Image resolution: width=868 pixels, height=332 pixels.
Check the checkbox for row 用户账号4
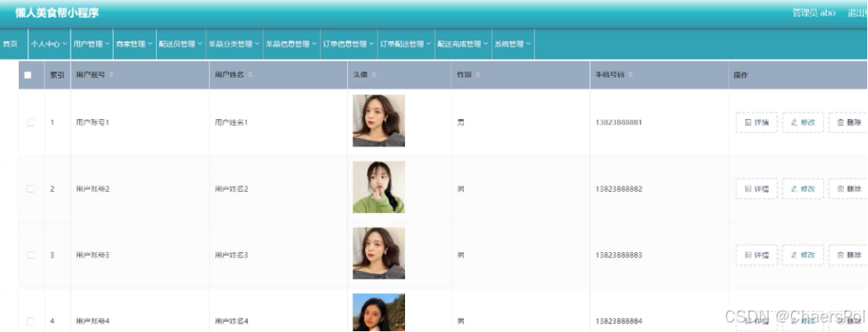pyautogui.click(x=31, y=322)
